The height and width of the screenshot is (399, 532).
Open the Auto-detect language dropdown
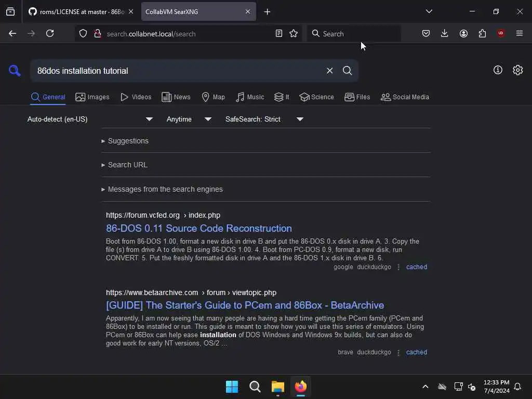[90, 119]
